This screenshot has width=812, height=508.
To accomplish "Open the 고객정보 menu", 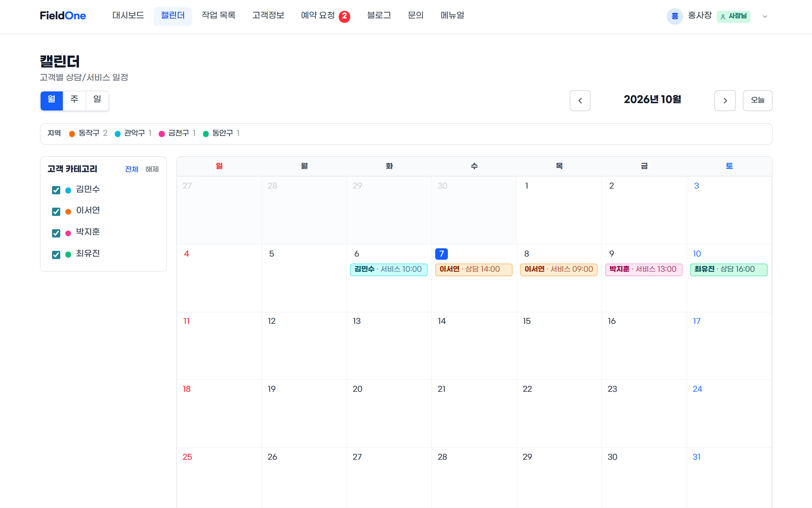I will 268,16.
